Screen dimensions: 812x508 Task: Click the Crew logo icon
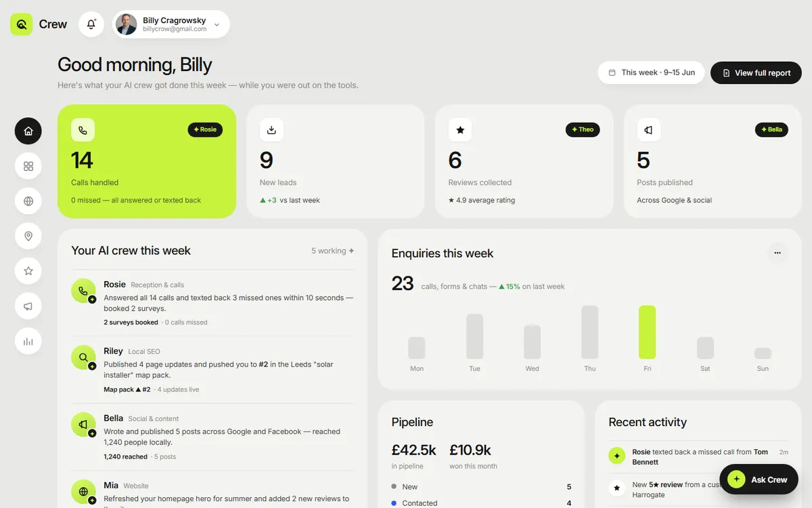coord(22,24)
